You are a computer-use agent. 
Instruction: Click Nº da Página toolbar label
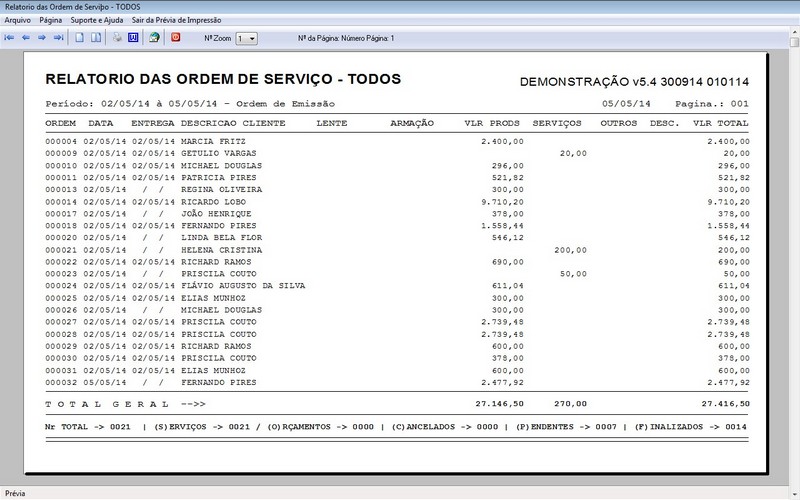(x=346, y=38)
